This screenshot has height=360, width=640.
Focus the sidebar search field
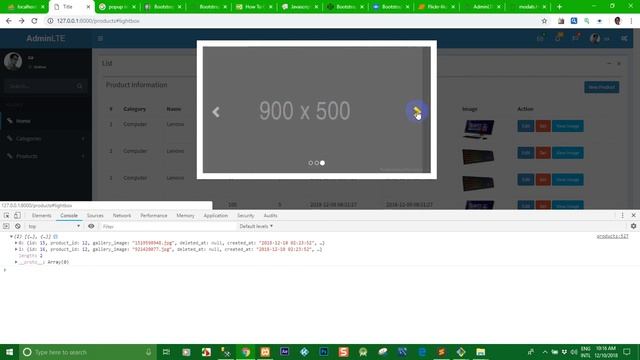39,86
